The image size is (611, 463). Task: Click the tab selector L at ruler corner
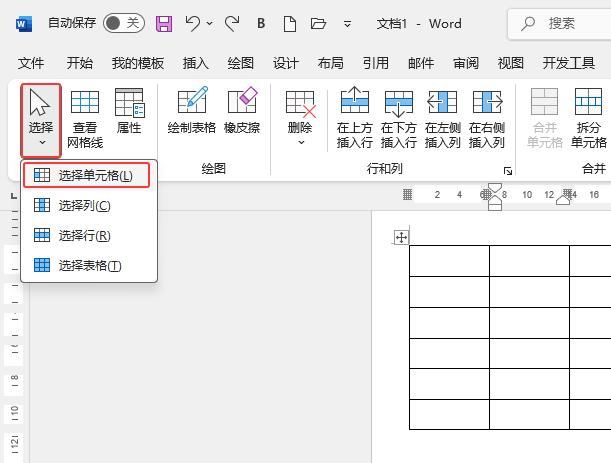pyautogui.click(x=14, y=196)
